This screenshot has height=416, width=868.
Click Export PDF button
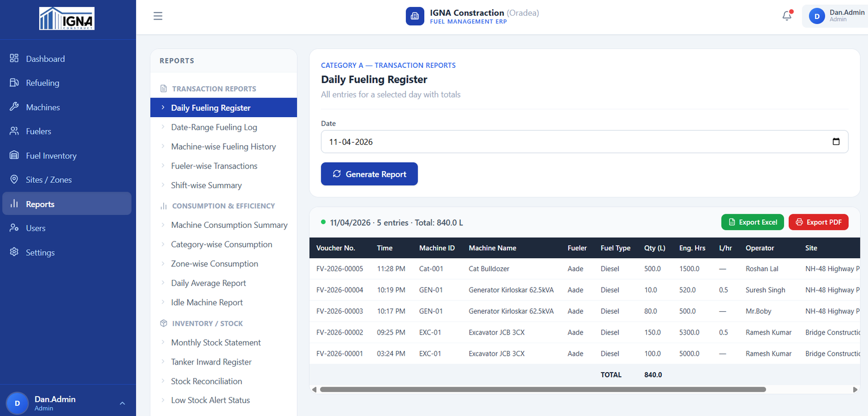818,222
